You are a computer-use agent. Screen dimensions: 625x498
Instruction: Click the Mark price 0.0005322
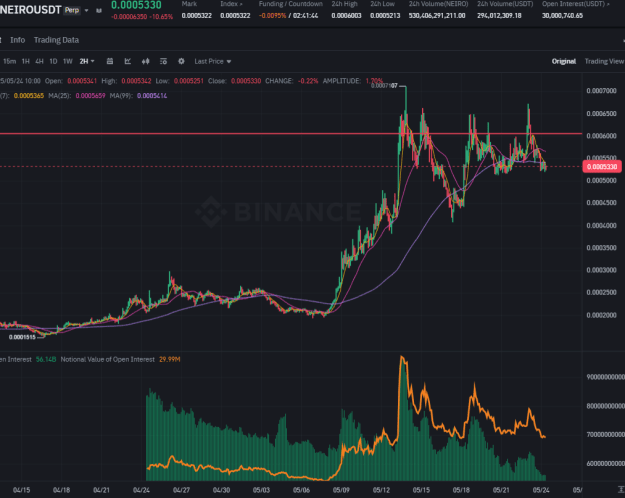pyautogui.click(x=197, y=16)
